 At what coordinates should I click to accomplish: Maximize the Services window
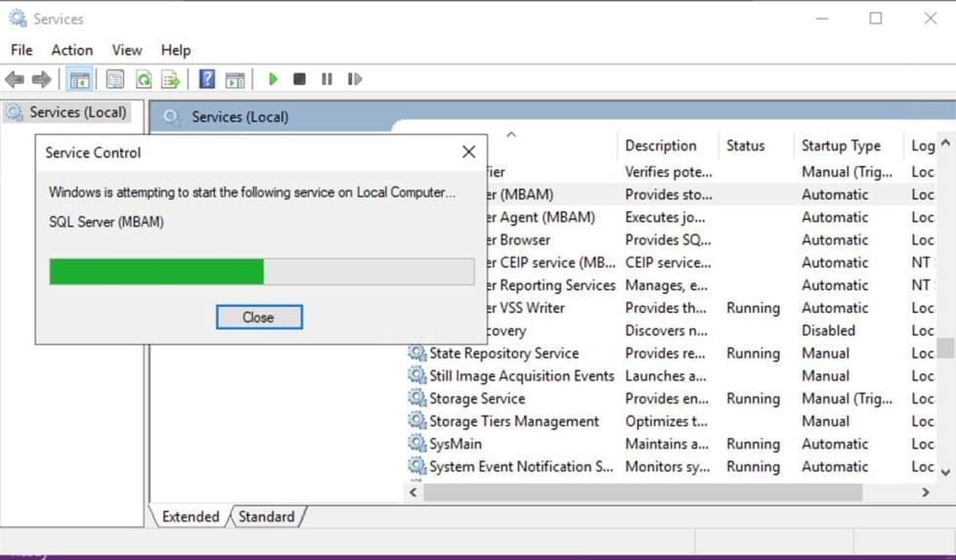coord(876,19)
